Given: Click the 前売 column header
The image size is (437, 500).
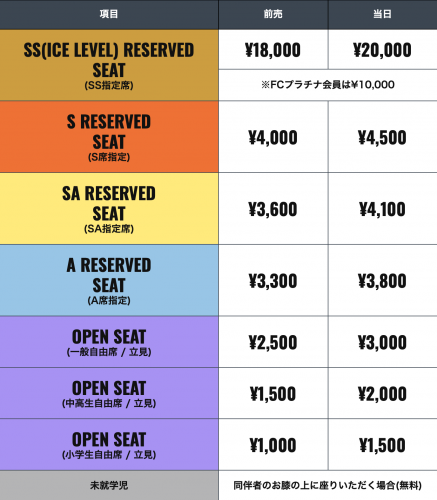Looking at the screenshot, I should (x=273, y=14).
